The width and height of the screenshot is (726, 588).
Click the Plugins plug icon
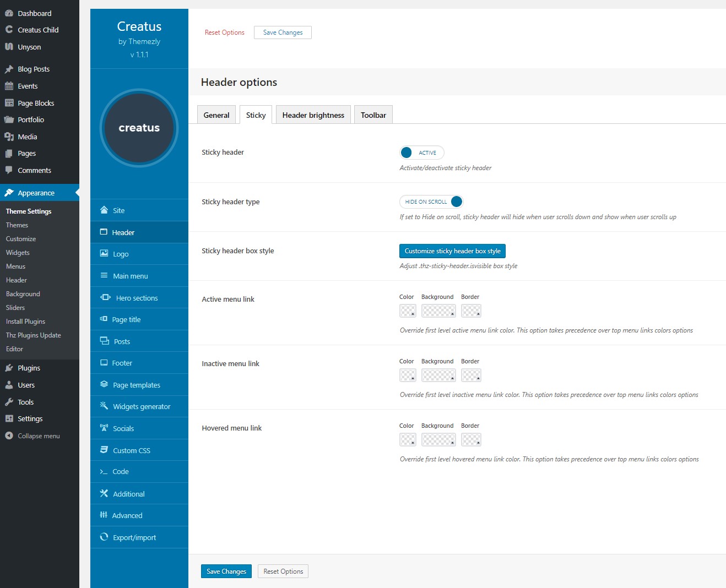(9, 368)
